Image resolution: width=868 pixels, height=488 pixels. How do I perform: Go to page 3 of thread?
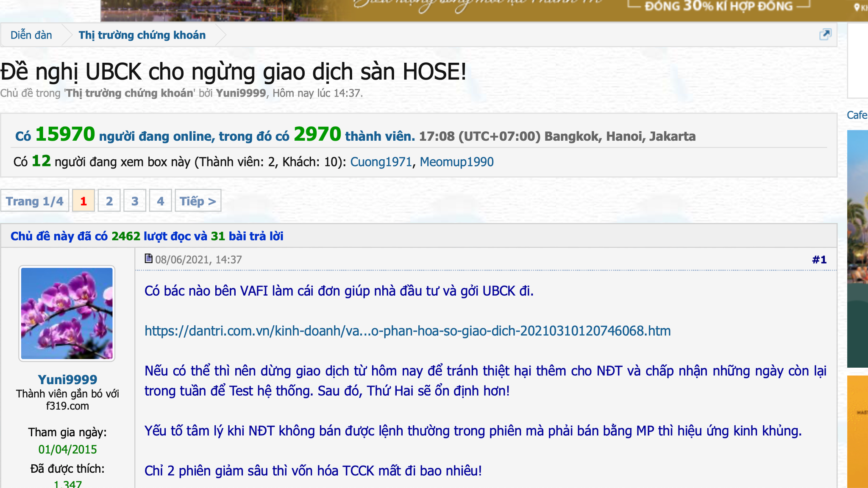135,201
